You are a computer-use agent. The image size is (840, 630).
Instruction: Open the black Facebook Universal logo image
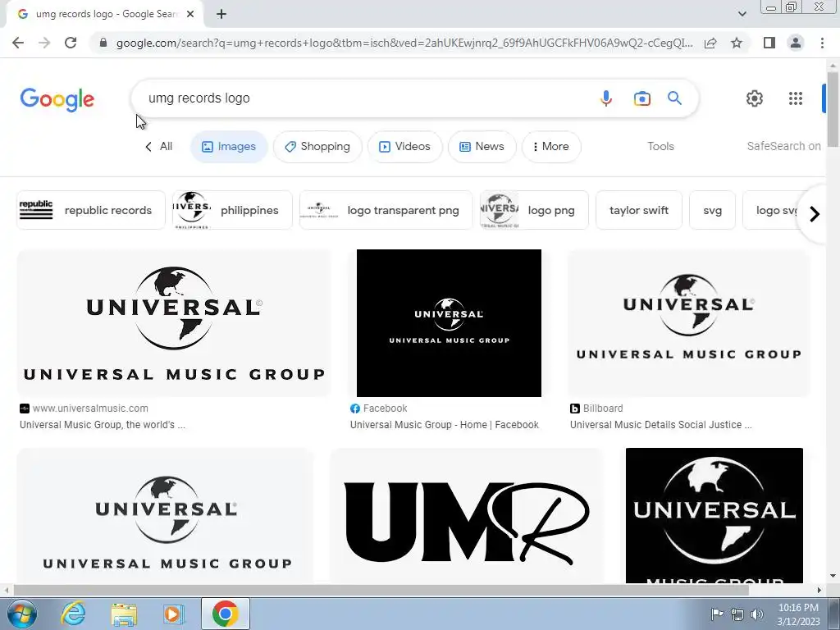click(449, 323)
